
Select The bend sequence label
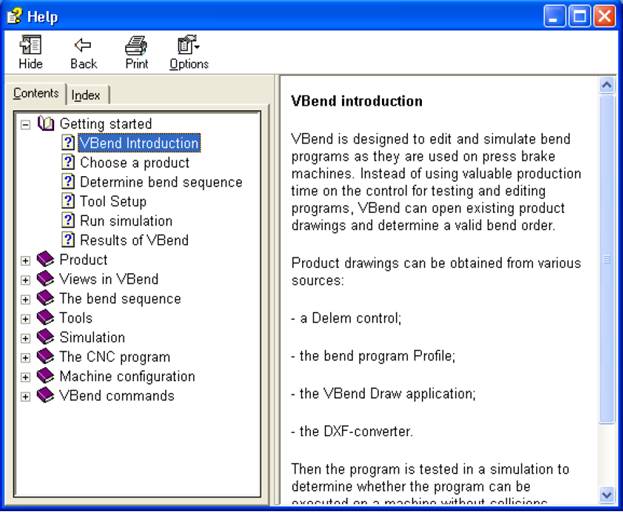(x=120, y=299)
